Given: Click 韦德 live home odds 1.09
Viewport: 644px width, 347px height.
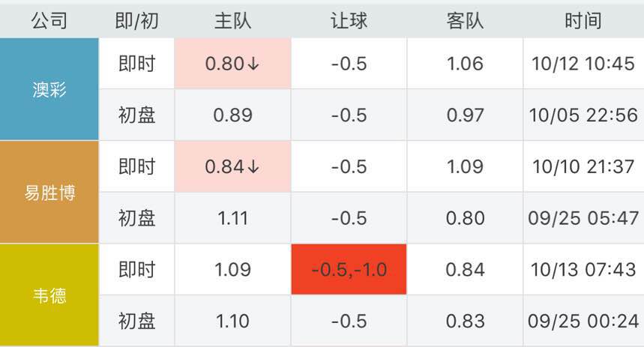Looking at the screenshot, I should pos(233,270).
